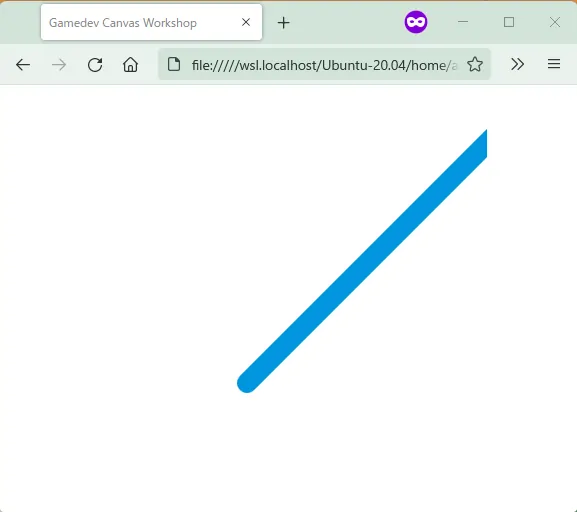Click the rounded lower end of blue line
The width and height of the screenshot is (577, 512).
[247, 382]
